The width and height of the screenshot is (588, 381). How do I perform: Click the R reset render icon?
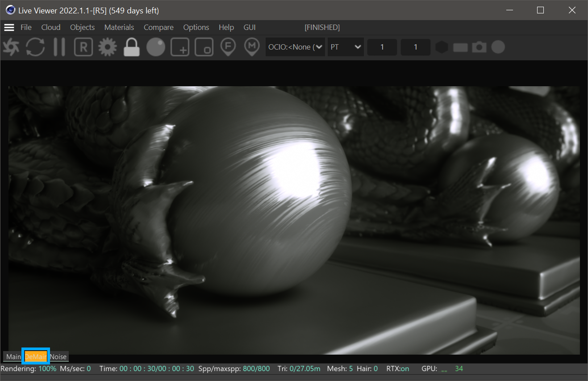83,47
